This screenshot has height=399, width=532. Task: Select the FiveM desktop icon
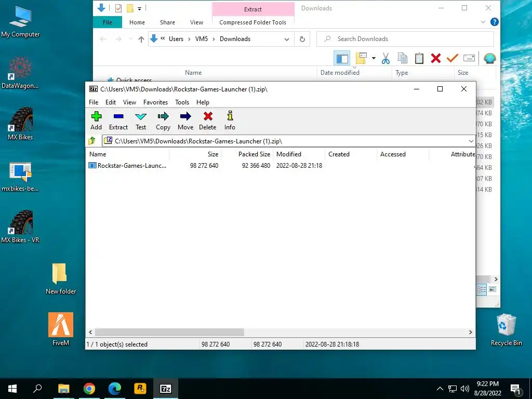coord(61,329)
